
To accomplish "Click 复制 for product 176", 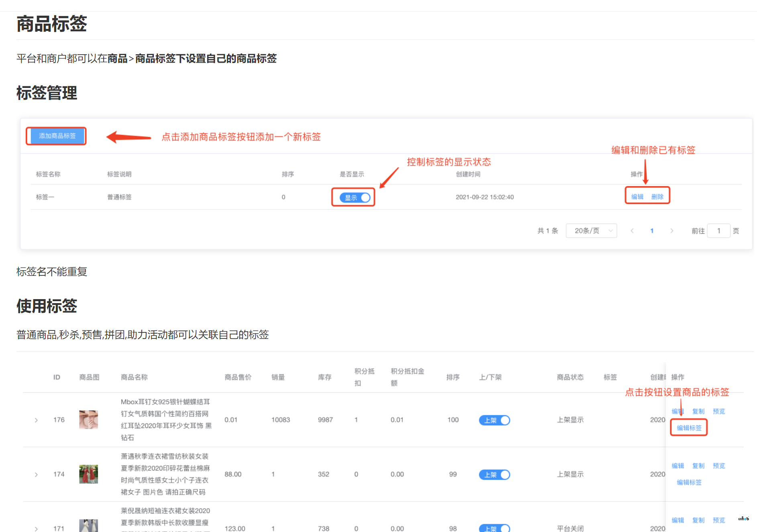I will click(x=698, y=412).
